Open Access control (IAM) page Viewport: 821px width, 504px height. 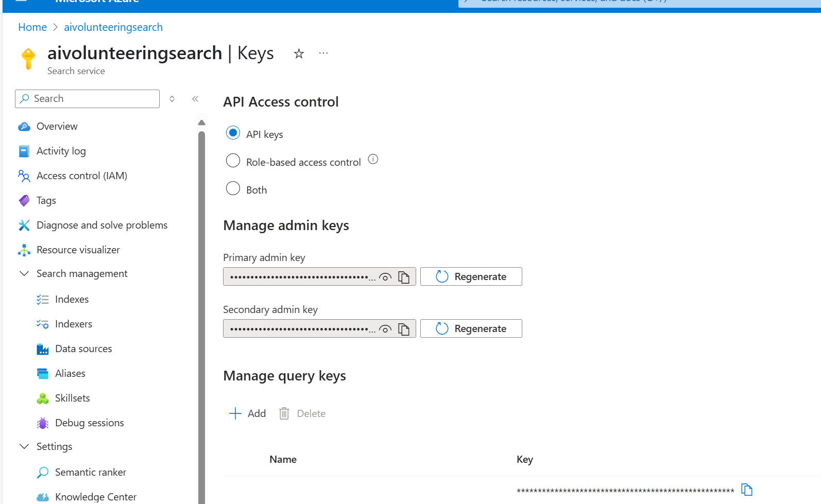(x=82, y=176)
